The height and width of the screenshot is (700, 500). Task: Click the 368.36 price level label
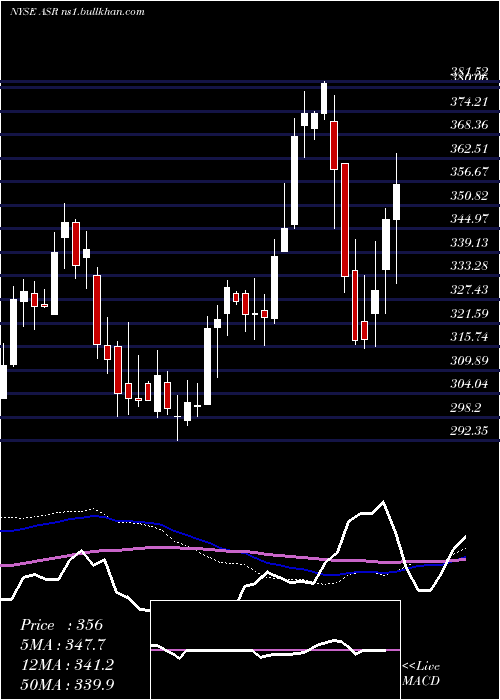(468, 125)
